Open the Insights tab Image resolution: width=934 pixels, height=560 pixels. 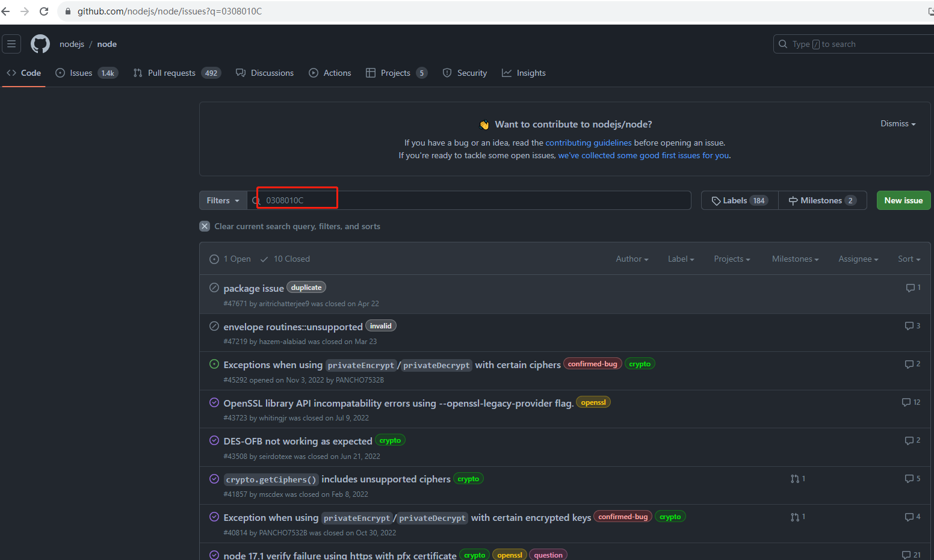pos(524,73)
